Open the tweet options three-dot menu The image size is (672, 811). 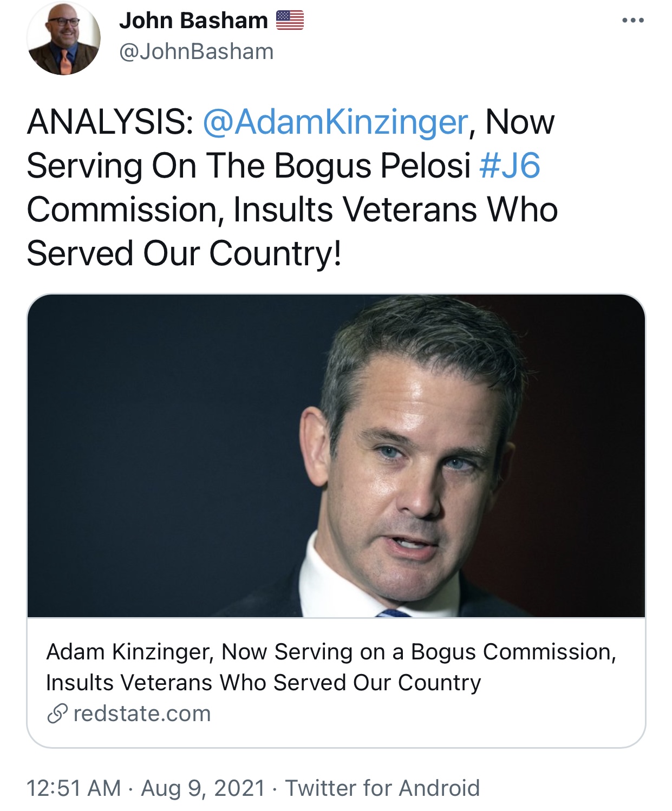pos(632,21)
